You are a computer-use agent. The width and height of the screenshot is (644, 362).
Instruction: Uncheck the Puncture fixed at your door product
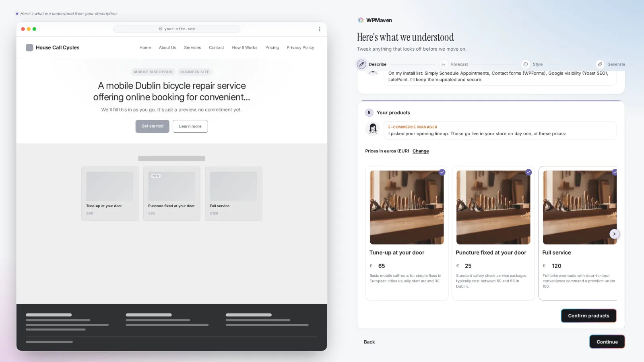pos(528,172)
